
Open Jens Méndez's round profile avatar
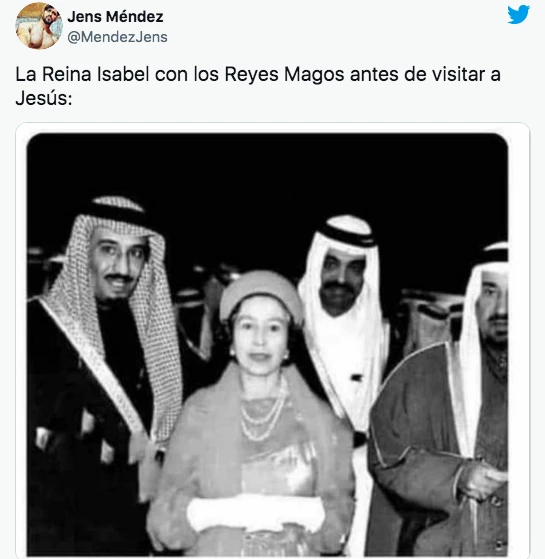click(39, 26)
